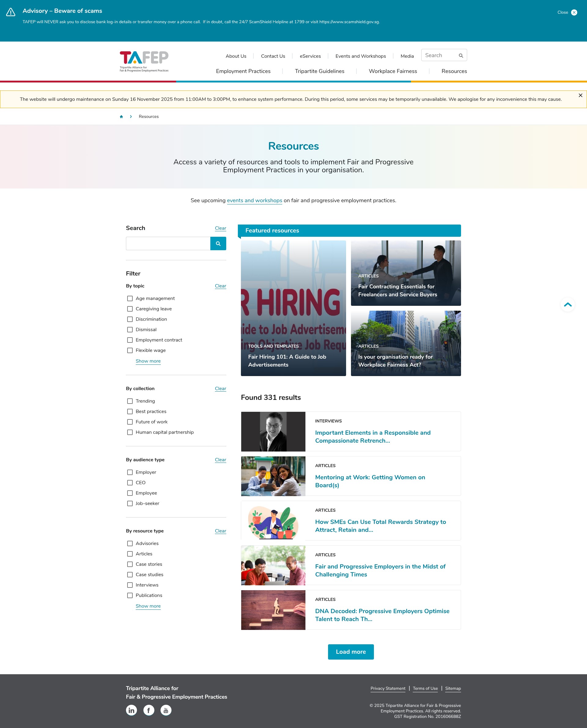Open Media in top navigation
The width and height of the screenshot is (587, 728).
[407, 56]
